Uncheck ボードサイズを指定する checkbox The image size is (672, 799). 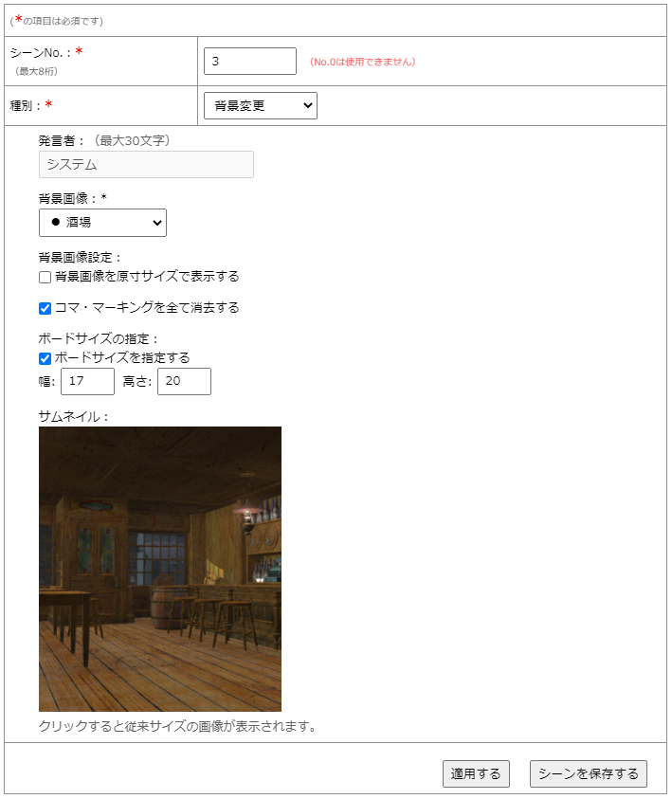(45, 358)
